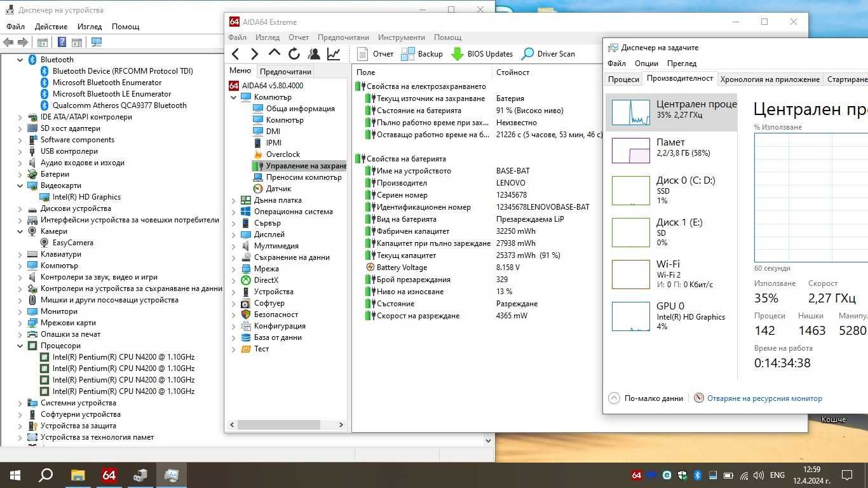Open the Действие menu in Device Manager
Viewport: 868px width, 488px height.
point(51,27)
